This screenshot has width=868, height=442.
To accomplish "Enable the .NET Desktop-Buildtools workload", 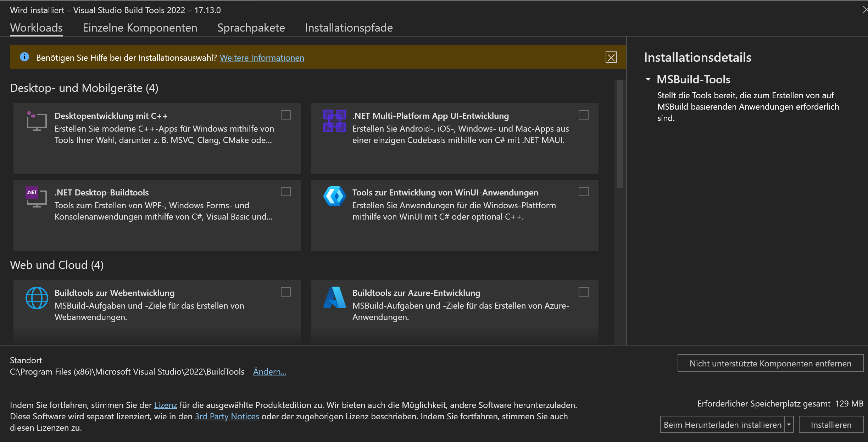I will [286, 192].
